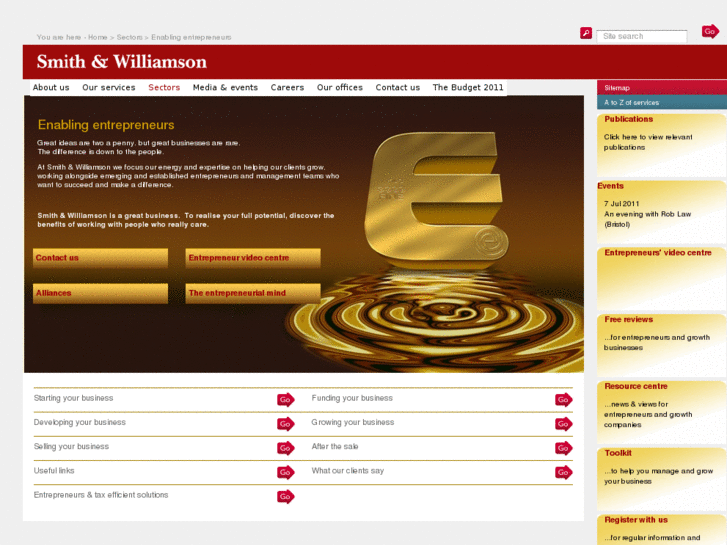Click Go arrow for After the sale
The width and height of the screenshot is (727, 545).
pos(564,448)
